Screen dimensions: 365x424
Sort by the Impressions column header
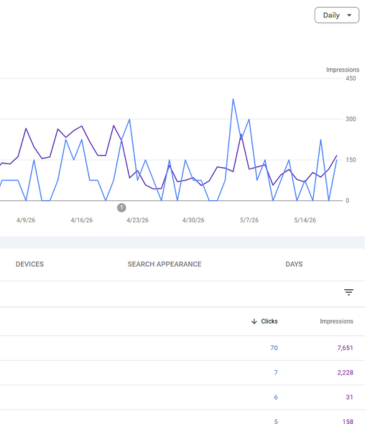(336, 321)
